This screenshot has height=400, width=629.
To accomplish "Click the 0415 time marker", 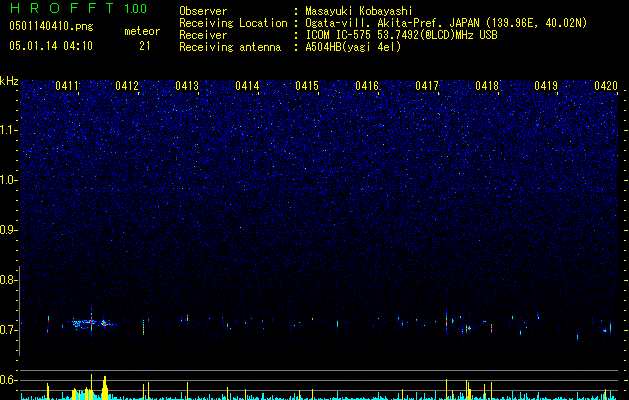I will tap(307, 86).
